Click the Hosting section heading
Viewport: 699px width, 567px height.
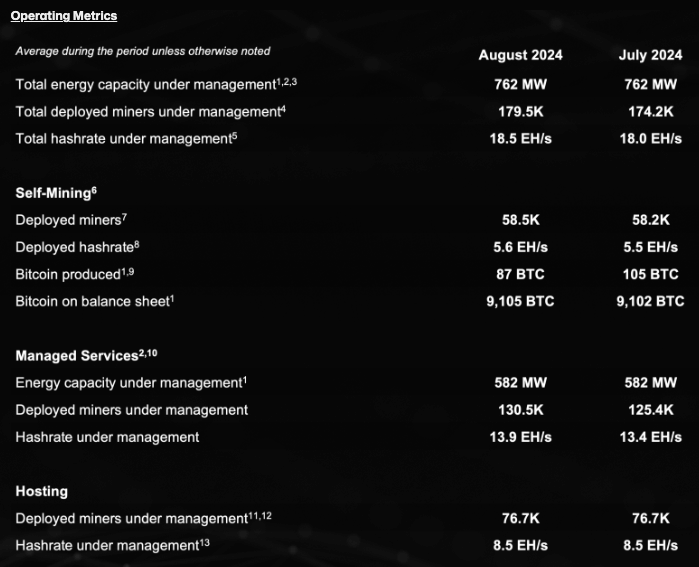(x=42, y=491)
